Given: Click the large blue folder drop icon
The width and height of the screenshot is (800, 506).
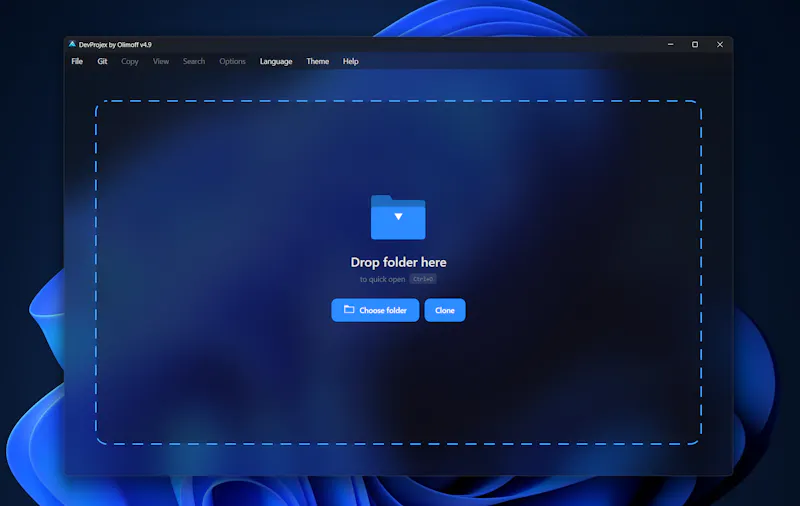Looking at the screenshot, I should (x=398, y=217).
